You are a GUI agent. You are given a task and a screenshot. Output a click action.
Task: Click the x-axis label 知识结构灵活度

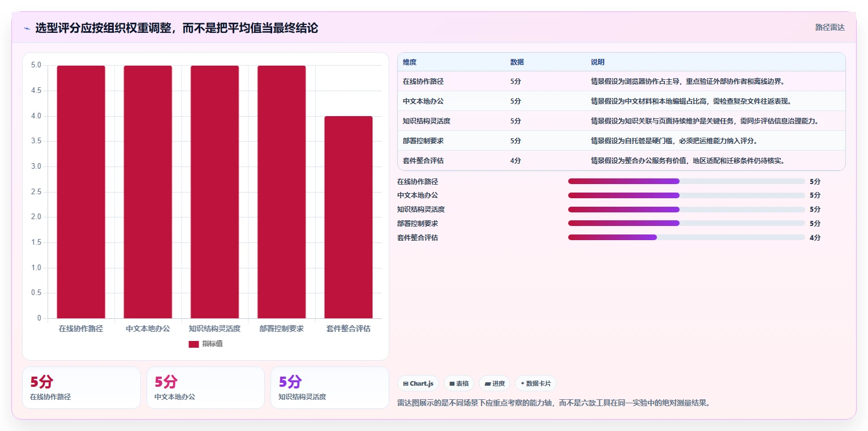[x=214, y=328]
